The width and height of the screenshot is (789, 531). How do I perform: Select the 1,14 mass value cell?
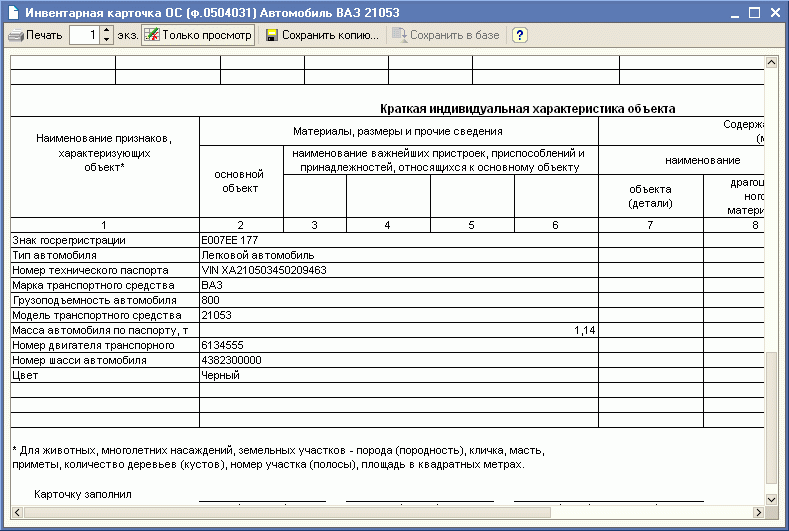[399, 331]
